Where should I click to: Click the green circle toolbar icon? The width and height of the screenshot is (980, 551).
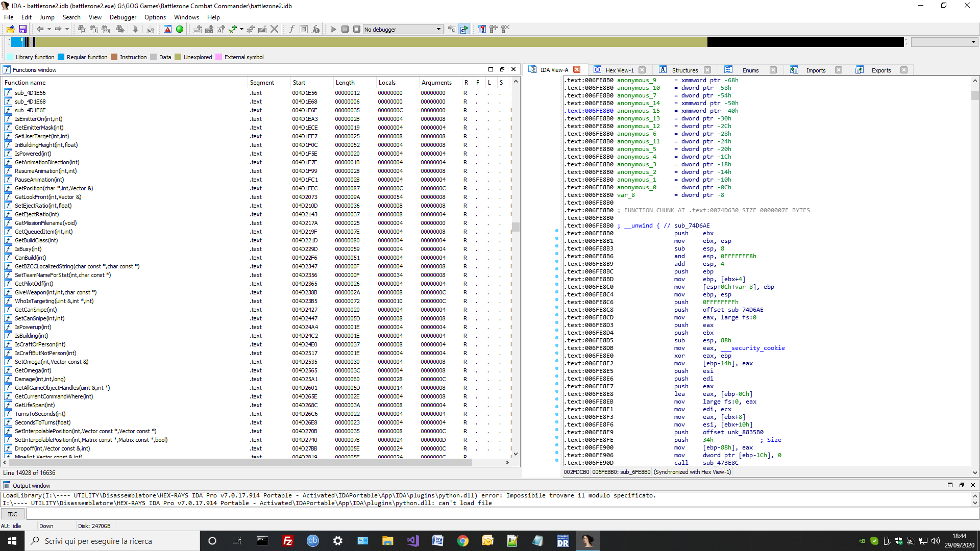coord(180,30)
